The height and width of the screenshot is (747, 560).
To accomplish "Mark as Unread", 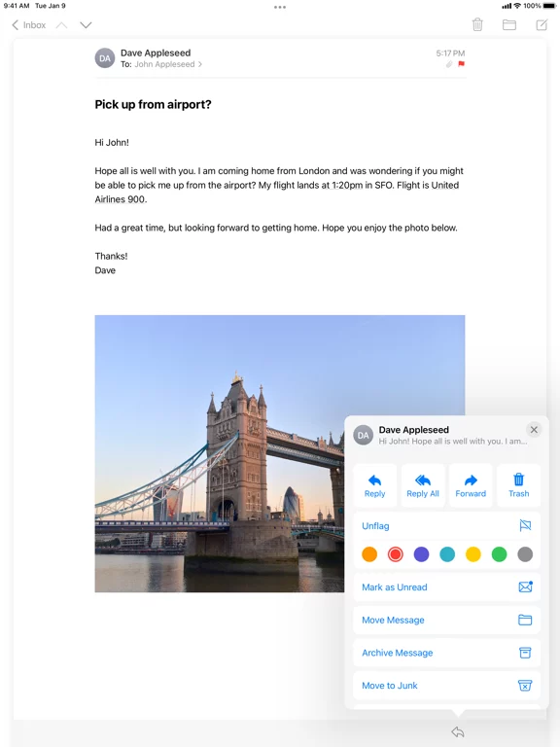I will 446,587.
